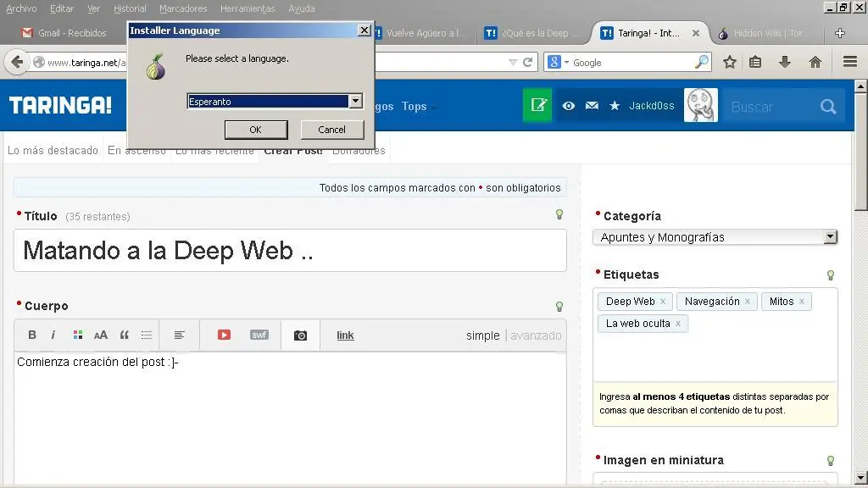Toggle bold in the editor toolbar

tap(32, 335)
